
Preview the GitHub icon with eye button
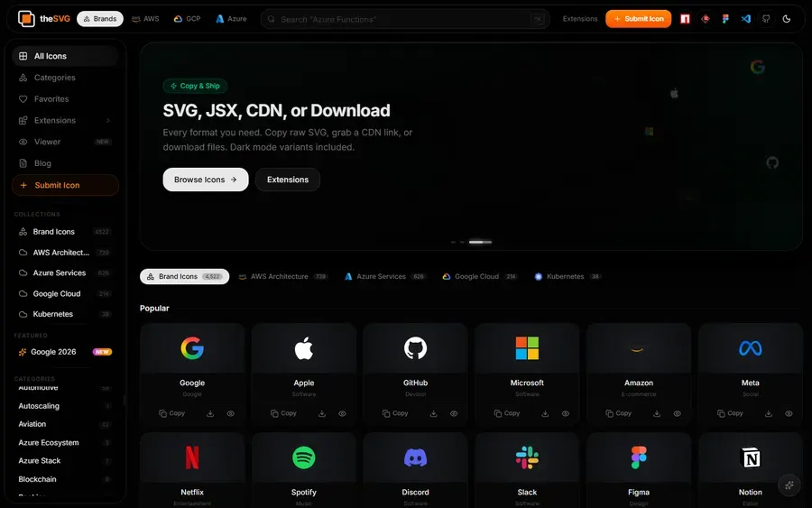pyautogui.click(x=454, y=414)
